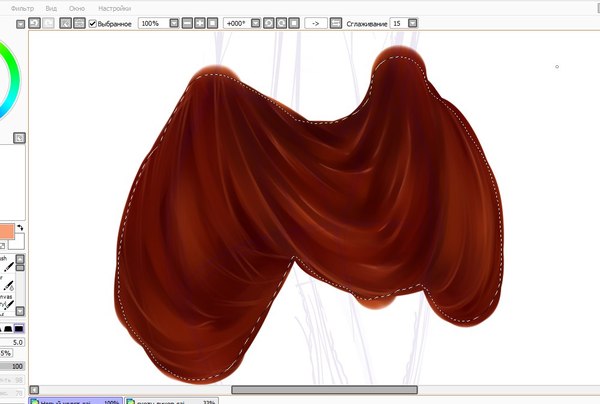Viewport: 600px width, 404px height.
Task: Click the rotate canvas counterclockwise icon
Action: pyautogui.click(x=268, y=22)
